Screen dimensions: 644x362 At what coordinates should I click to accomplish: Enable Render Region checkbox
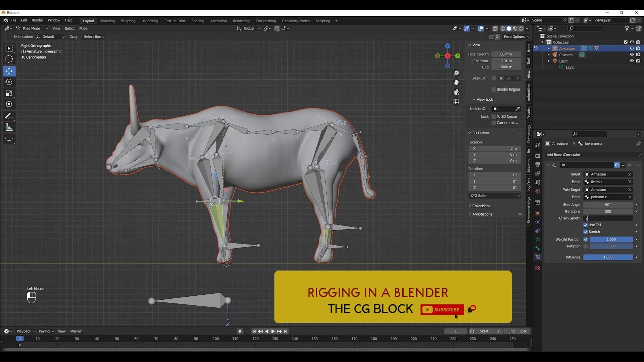494,89
